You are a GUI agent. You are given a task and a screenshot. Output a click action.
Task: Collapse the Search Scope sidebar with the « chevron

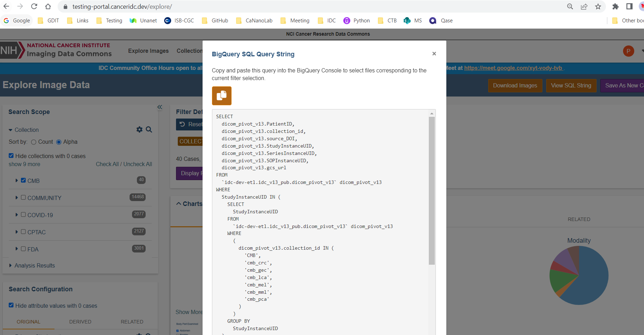[x=160, y=107]
